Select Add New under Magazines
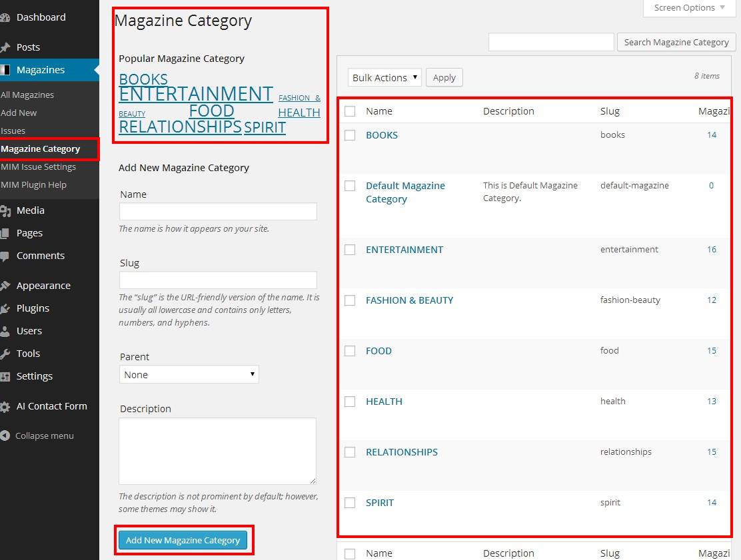Image resolution: width=741 pixels, height=560 pixels. point(19,113)
